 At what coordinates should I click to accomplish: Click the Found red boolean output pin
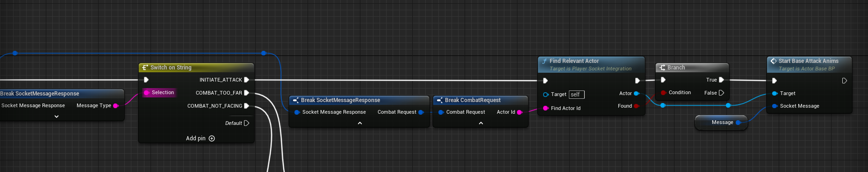pos(636,106)
